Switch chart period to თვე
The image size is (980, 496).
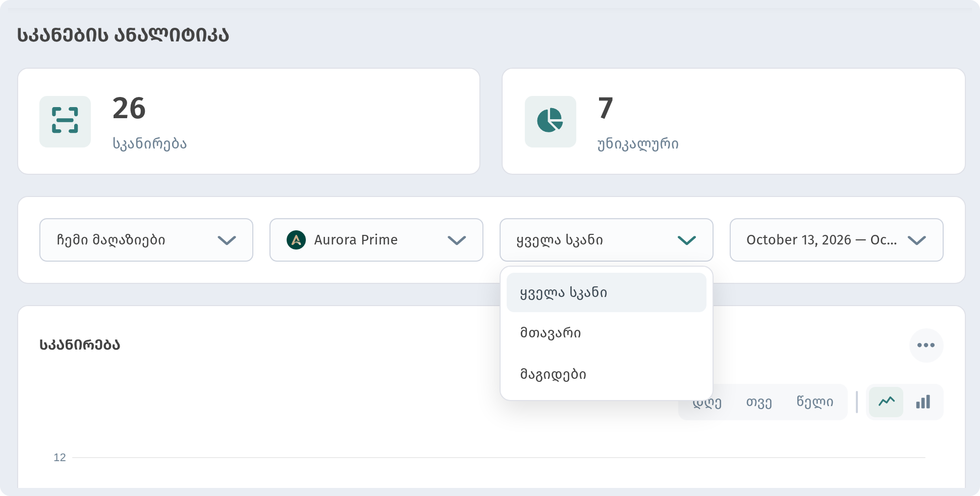(x=759, y=402)
